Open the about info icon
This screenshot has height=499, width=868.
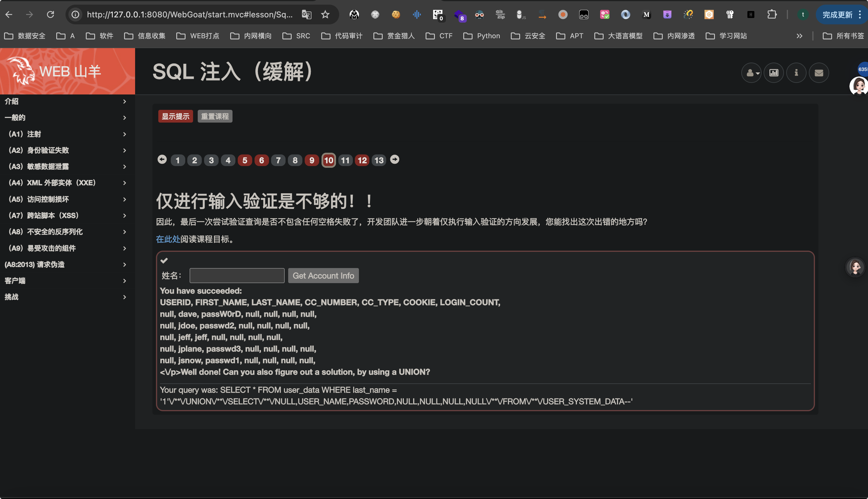click(796, 73)
